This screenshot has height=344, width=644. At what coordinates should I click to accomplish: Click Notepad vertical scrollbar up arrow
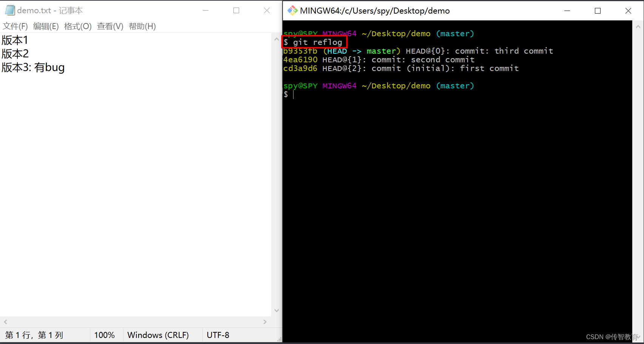click(x=276, y=39)
